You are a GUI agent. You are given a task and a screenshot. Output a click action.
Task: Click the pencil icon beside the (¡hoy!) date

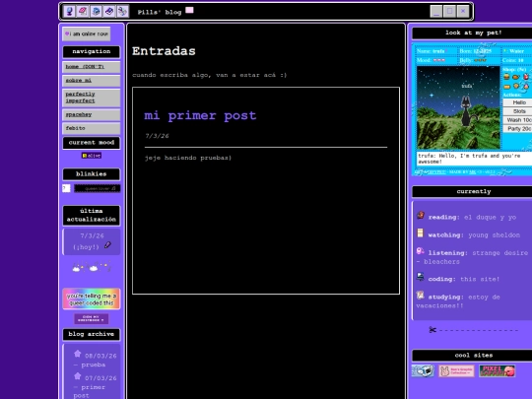(107, 244)
